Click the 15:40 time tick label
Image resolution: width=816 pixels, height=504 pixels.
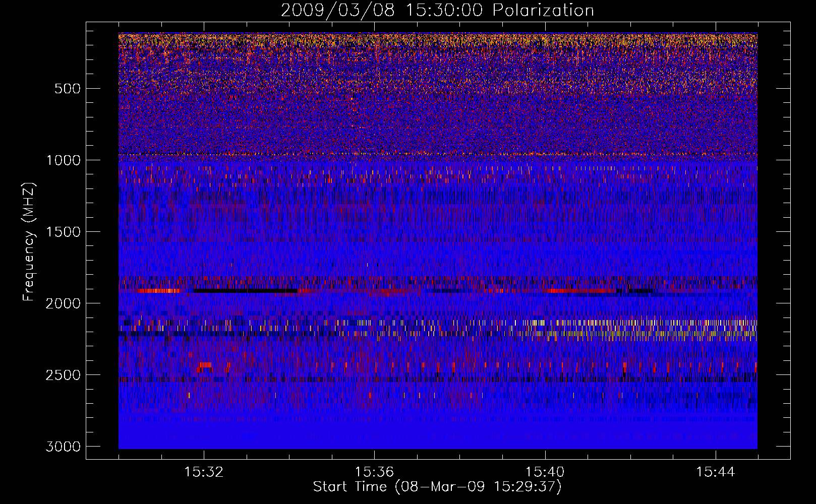[x=545, y=472]
